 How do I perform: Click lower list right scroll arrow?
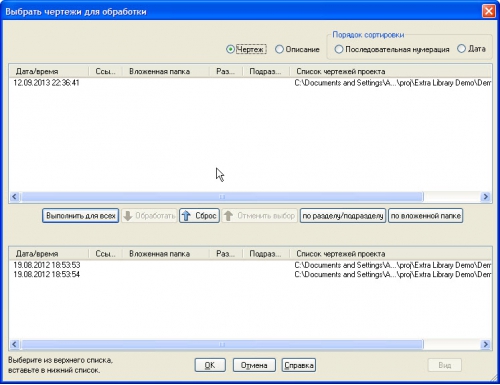486,344
